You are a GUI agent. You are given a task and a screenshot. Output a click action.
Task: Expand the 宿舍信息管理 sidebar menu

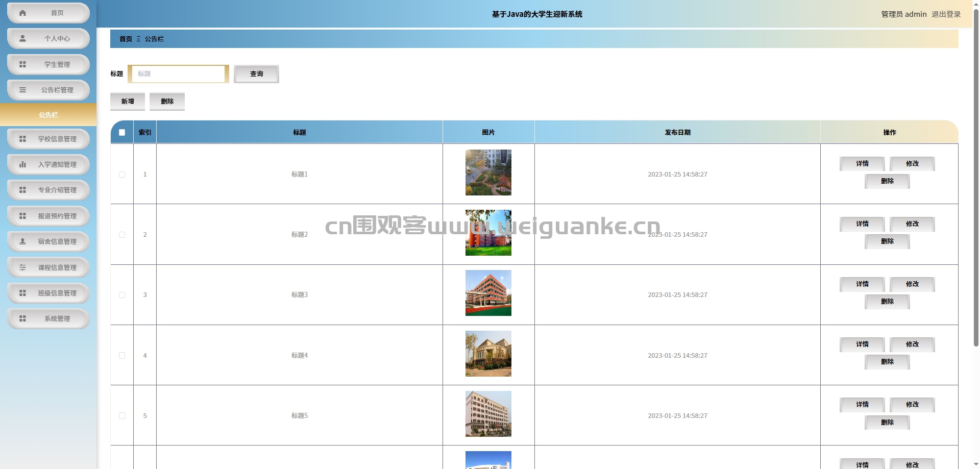point(48,241)
